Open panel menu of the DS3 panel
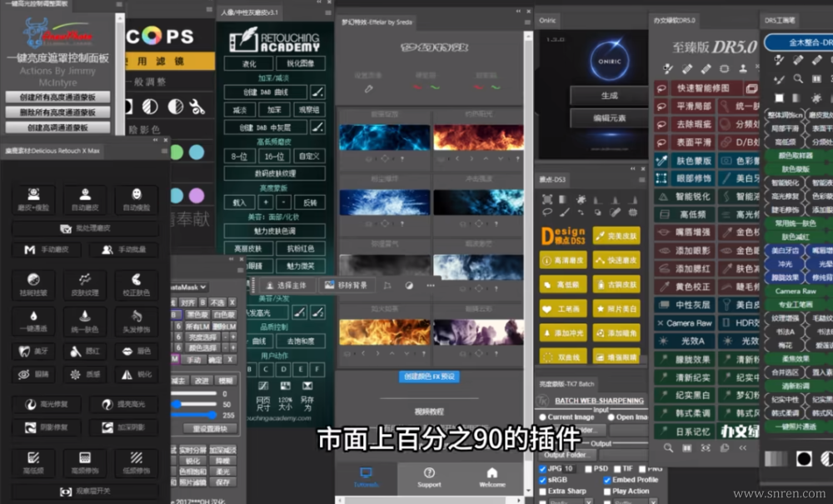This screenshot has width=833, height=504. pos(641,179)
